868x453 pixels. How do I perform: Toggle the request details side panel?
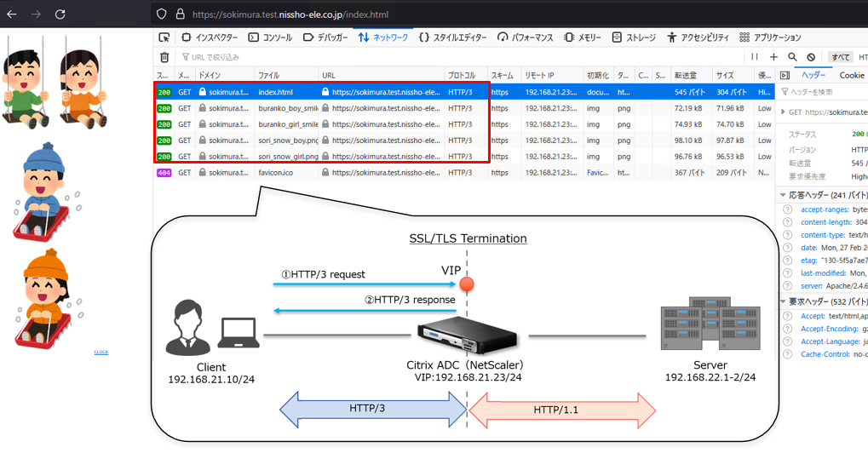coord(785,75)
